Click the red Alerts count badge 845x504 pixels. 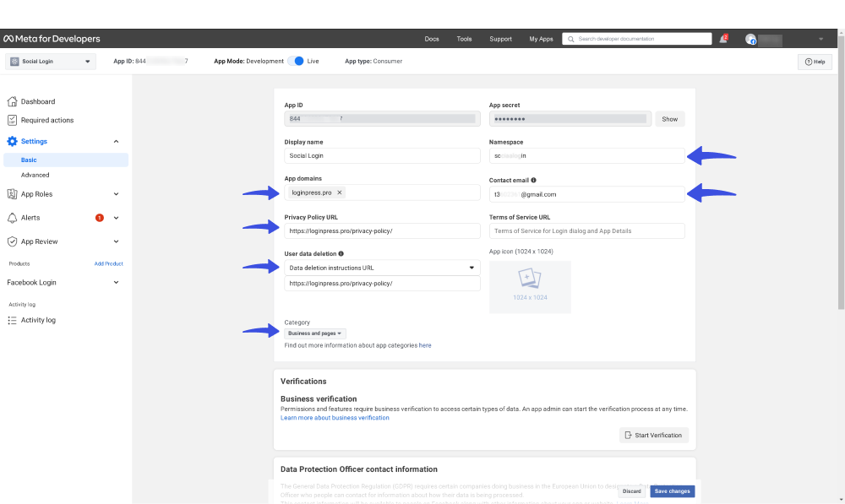99,218
